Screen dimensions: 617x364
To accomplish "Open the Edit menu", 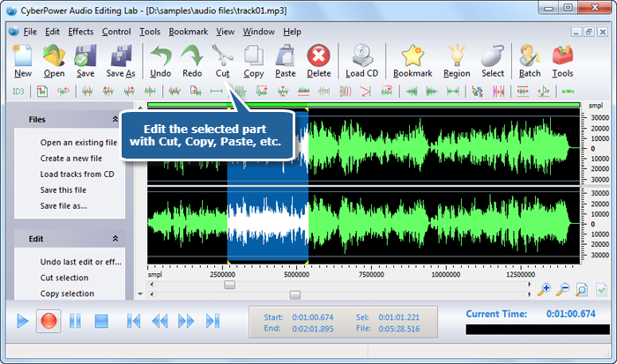I will pyautogui.click(x=52, y=32).
